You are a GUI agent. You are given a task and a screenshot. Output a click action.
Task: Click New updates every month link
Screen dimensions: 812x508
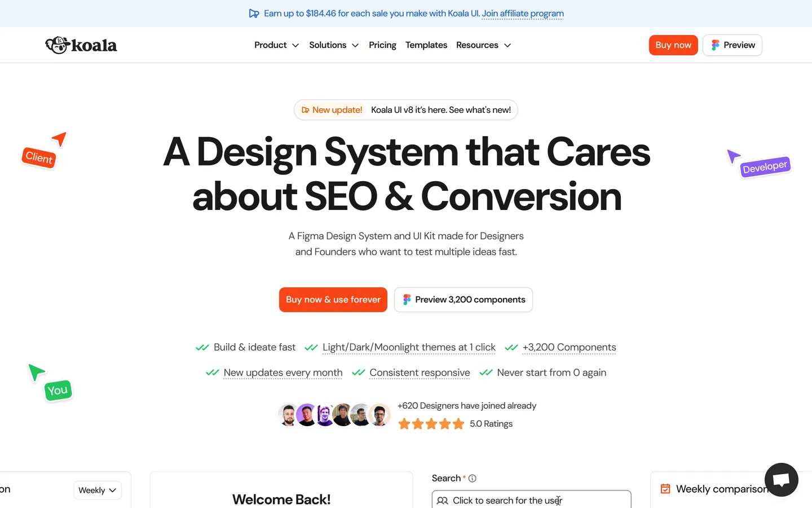click(283, 373)
